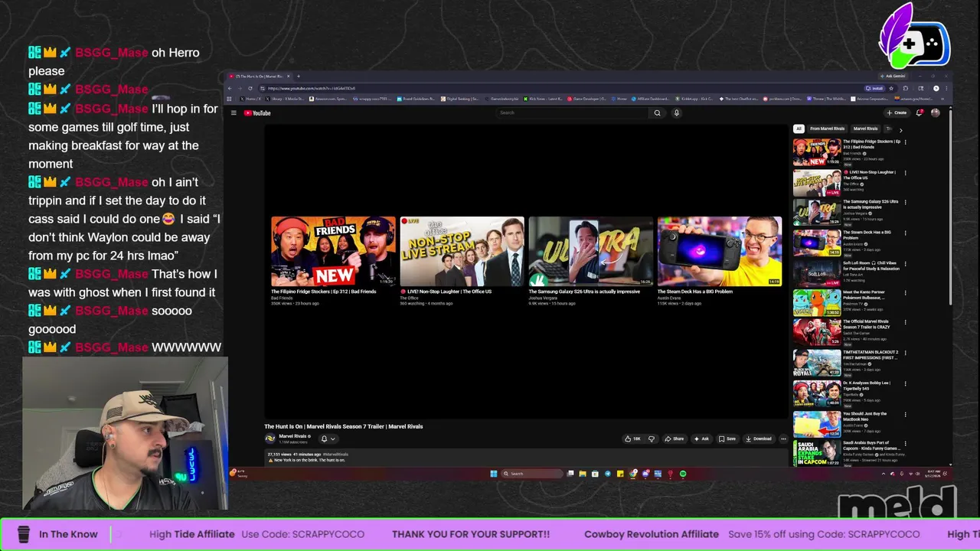
Task: Expand the video description box
Action: click(526, 457)
